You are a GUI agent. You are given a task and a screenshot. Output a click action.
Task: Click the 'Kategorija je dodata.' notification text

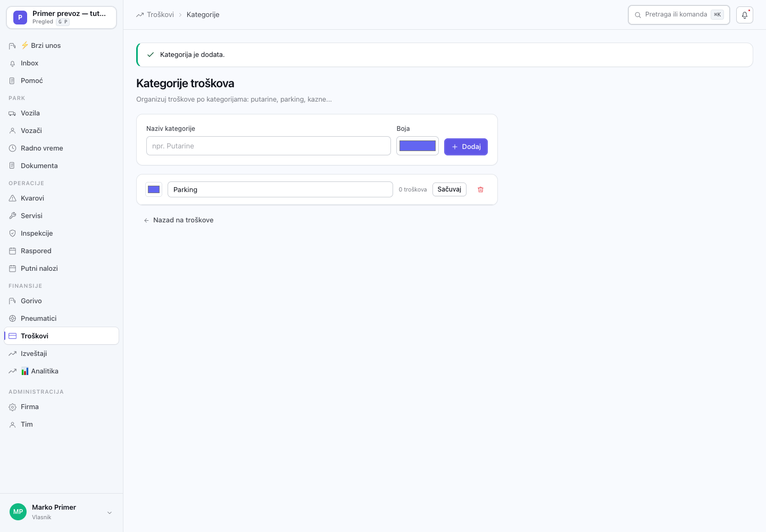(193, 55)
